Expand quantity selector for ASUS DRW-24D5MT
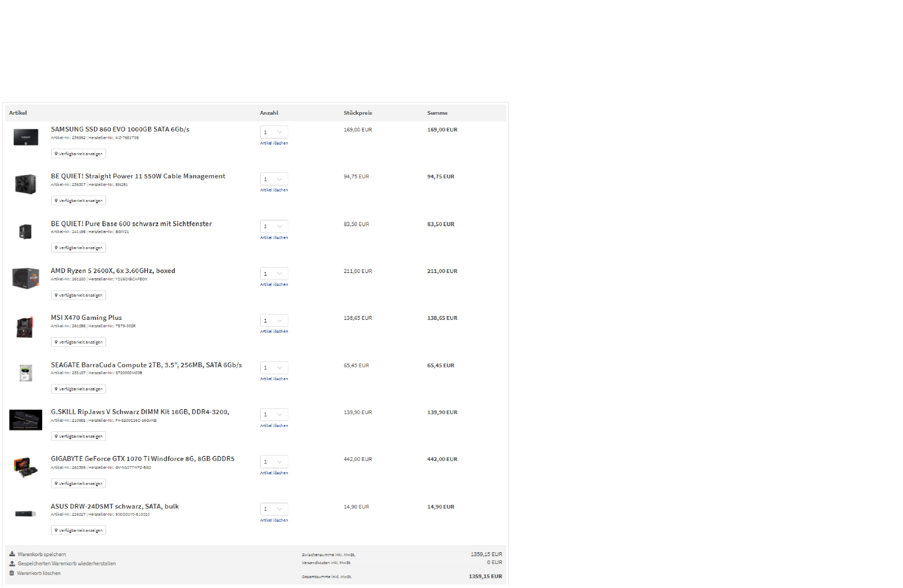Screen dimensions: 903x588 [x=274, y=509]
